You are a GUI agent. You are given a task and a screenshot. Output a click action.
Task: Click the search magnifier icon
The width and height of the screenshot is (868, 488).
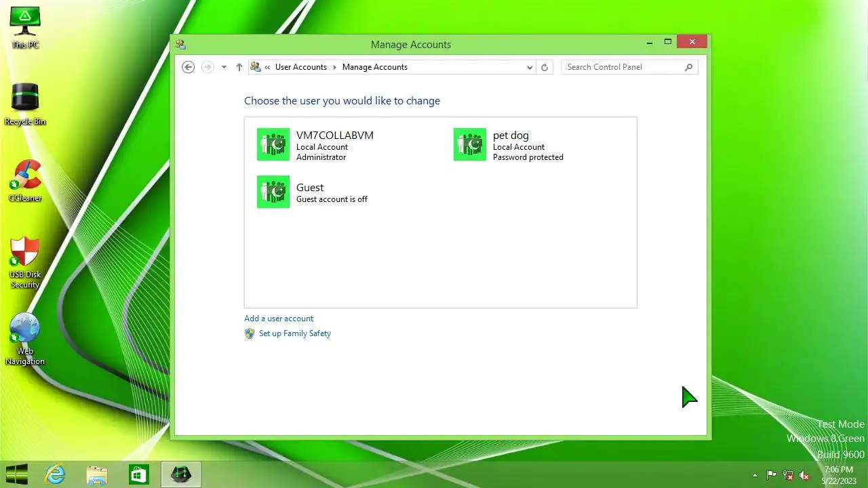coord(689,67)
